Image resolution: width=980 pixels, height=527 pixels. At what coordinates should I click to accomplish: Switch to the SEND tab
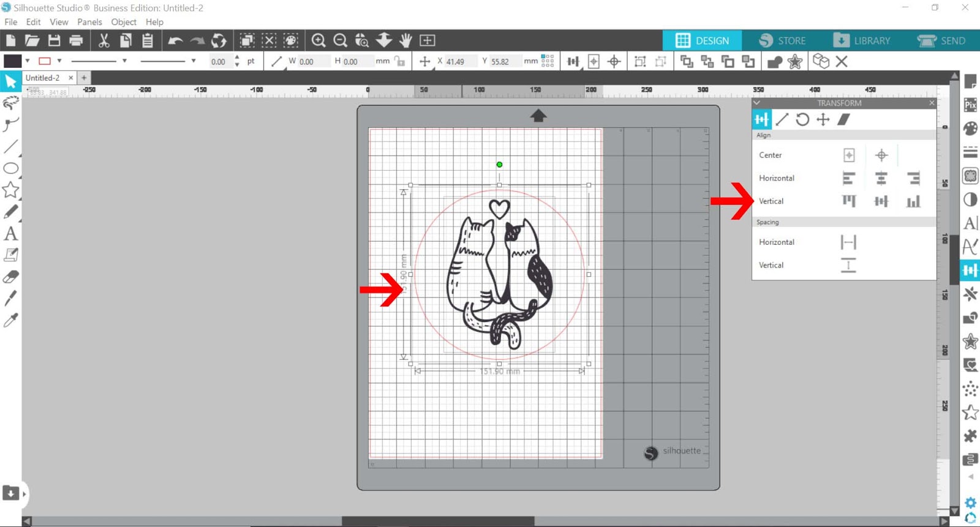point(941,40)
